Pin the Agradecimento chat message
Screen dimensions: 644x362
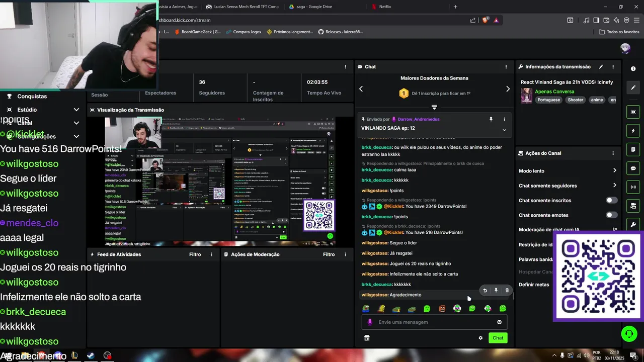[x=496, y=290]
